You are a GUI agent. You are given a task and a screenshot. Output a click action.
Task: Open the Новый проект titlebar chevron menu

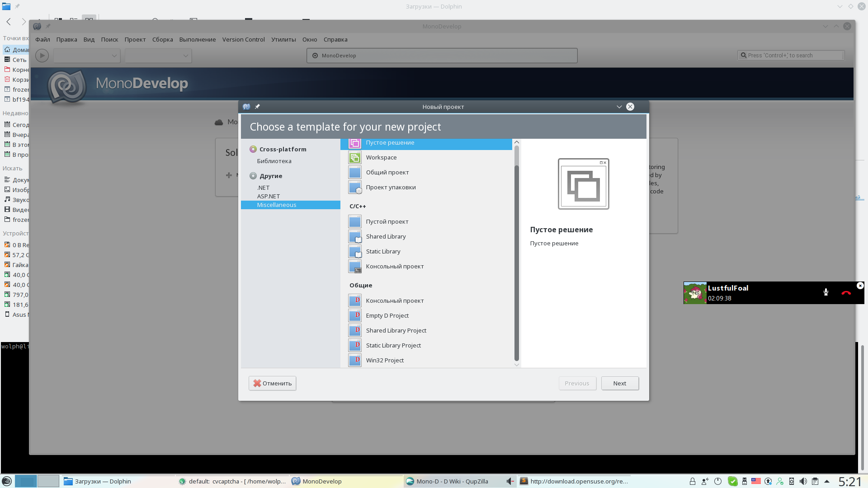point(619,107)
